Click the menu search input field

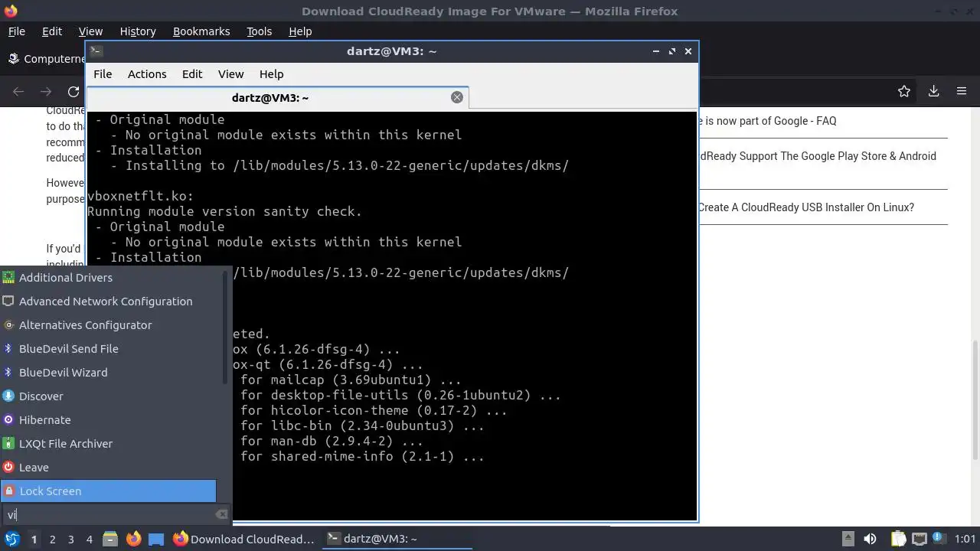[115, 515]
